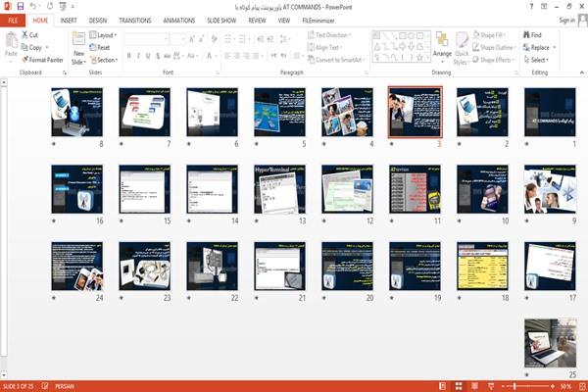Open Quick Styles gallery
The width and height of the screenshot is (588, 392).
click(x=462, y=48)
